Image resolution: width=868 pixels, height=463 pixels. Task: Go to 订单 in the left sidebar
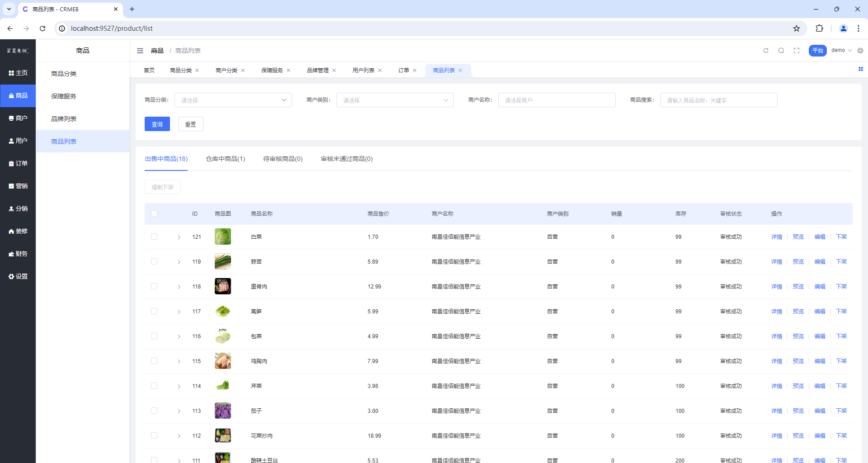coord(18,163)
